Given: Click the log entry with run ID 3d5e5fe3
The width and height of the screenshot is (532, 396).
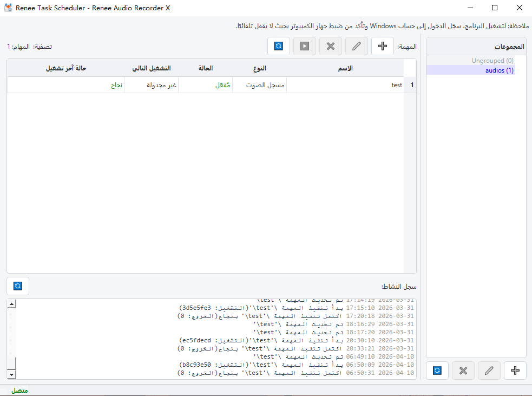Looking at the screenshot, I should tap(297, 308).
